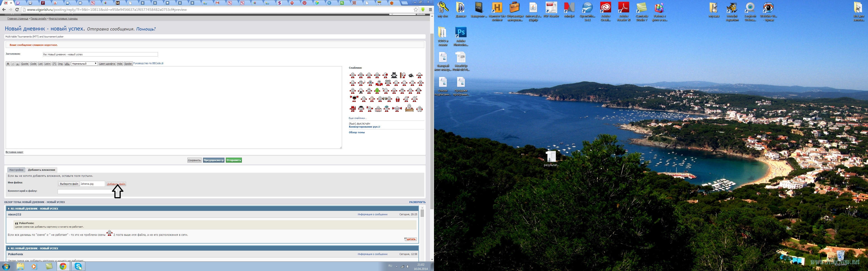Image resolution: width=868 pixels, height=271 pixels.
Task: Click Skype icon in the taskbar
Action: (x=78, y=266)
